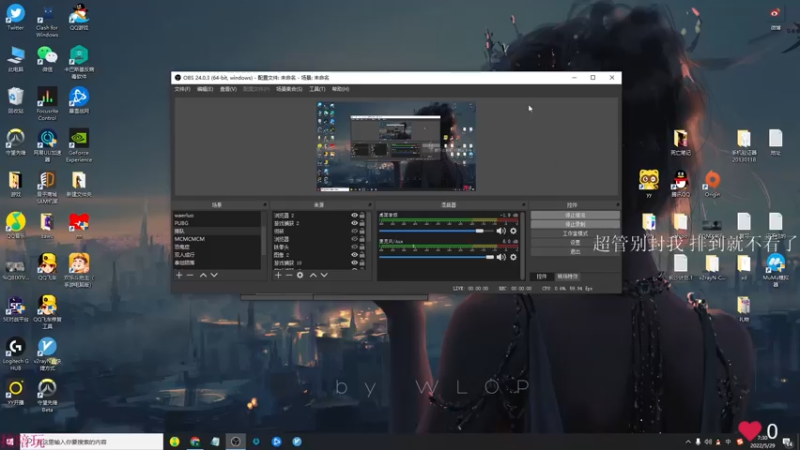Lock the 浏览器 2 source

point(362,215)
